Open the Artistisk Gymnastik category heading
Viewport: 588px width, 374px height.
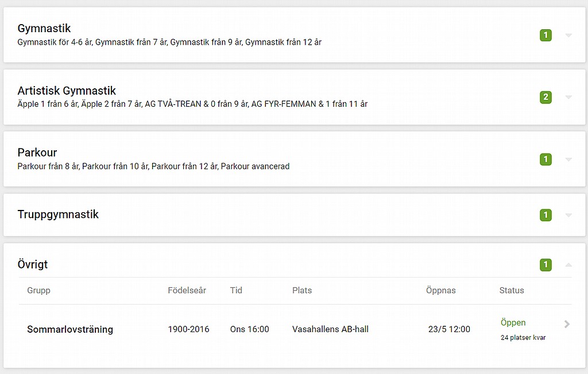click(67, 91)
